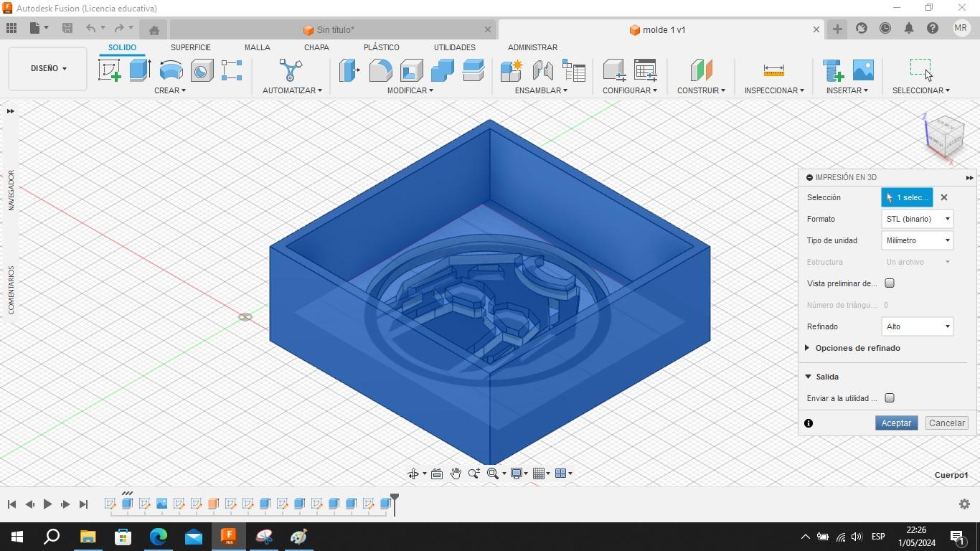Screen dimensions: 980x551
Task: Click the Insert Image canvas icon
Action: [x=863, y=70]
